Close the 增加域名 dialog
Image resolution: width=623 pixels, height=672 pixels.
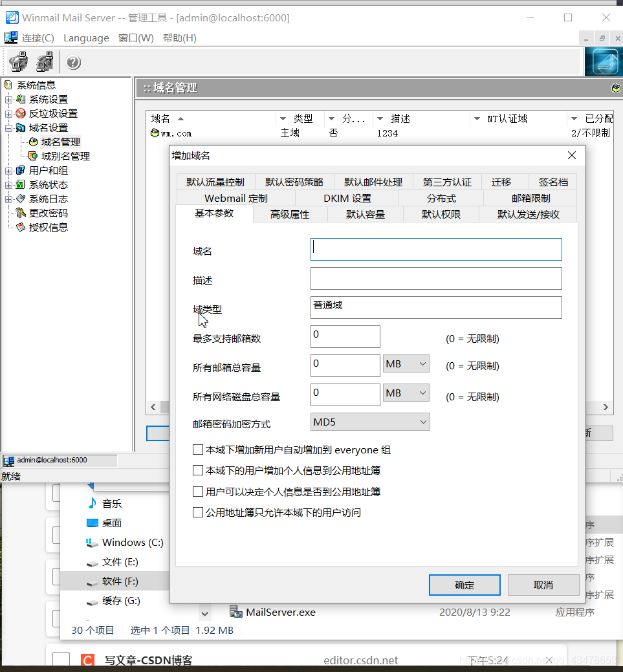[x=572, y=155]
